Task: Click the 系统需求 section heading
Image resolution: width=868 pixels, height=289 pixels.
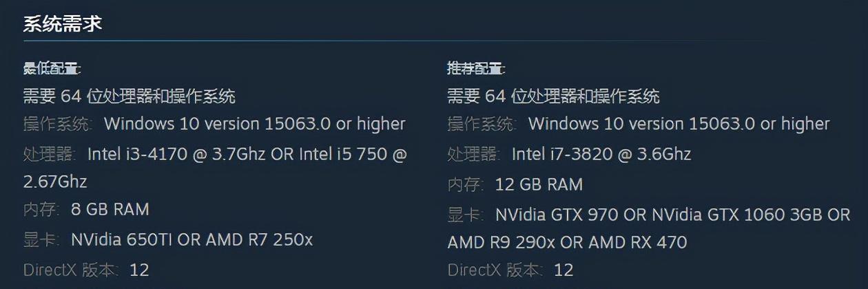Action: coord(63,24)
